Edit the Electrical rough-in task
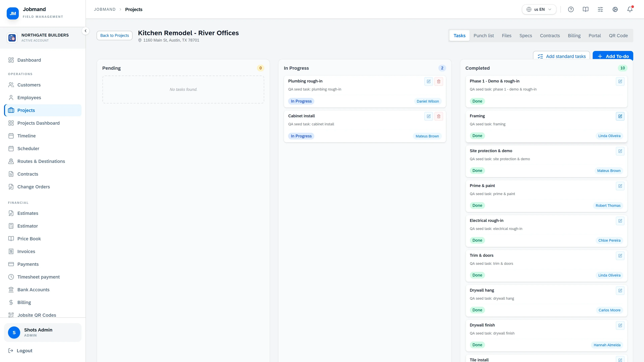 tap(620, 221)
